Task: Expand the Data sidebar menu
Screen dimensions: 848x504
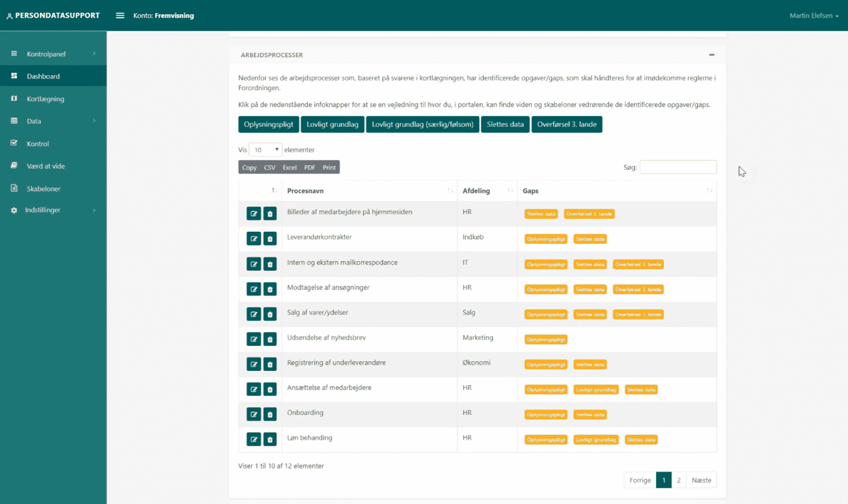Action: coord(53,121)
